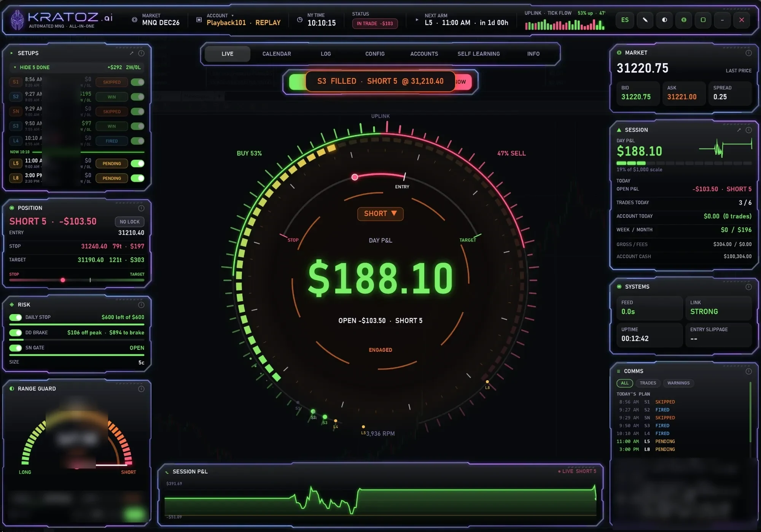Click the info icon in Market panel
761x532 pixels.
point(748,53)
